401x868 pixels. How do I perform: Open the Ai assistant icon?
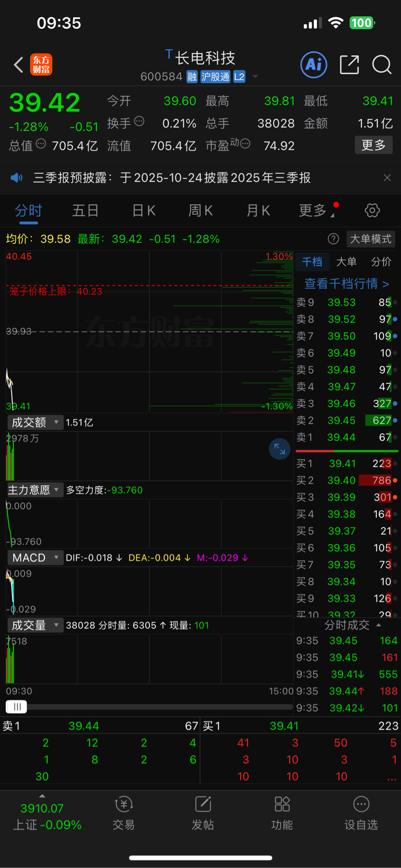(x=314, y=65)
